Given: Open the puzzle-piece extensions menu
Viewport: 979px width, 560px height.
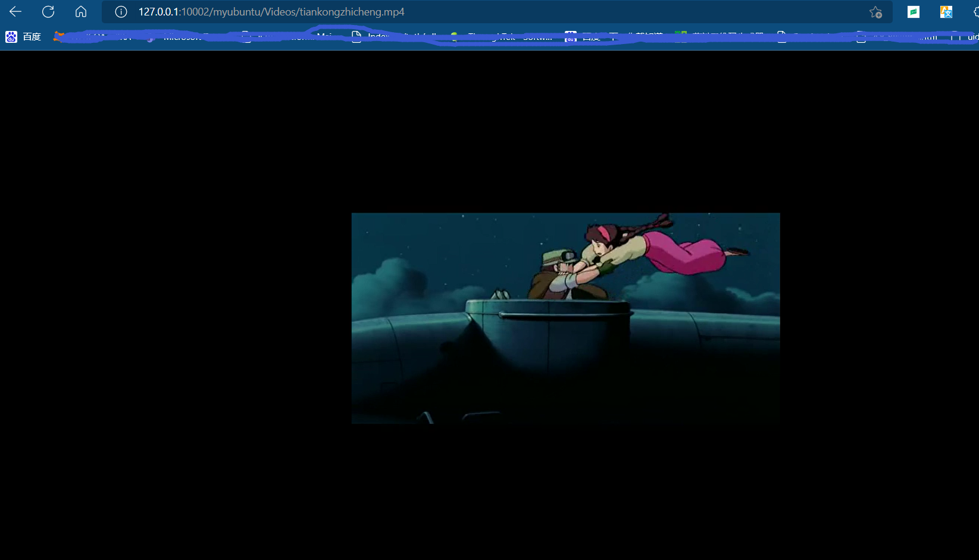Looking at the screenshot, I should click(x=975, y=12).
